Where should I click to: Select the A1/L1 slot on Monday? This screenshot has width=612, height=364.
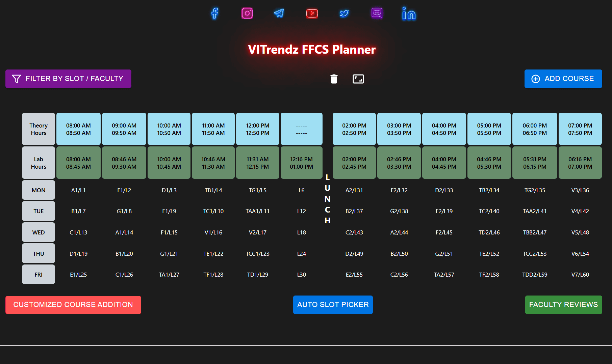click(x=78, y=190)
